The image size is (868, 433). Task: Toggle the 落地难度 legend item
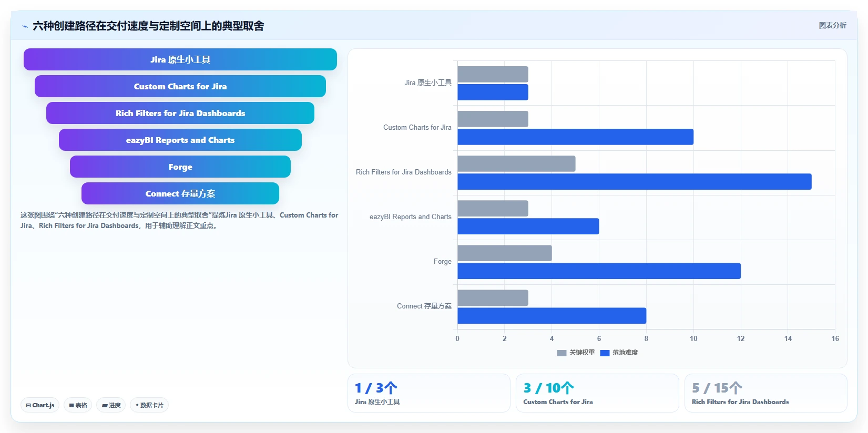click(x=619, y=353)
